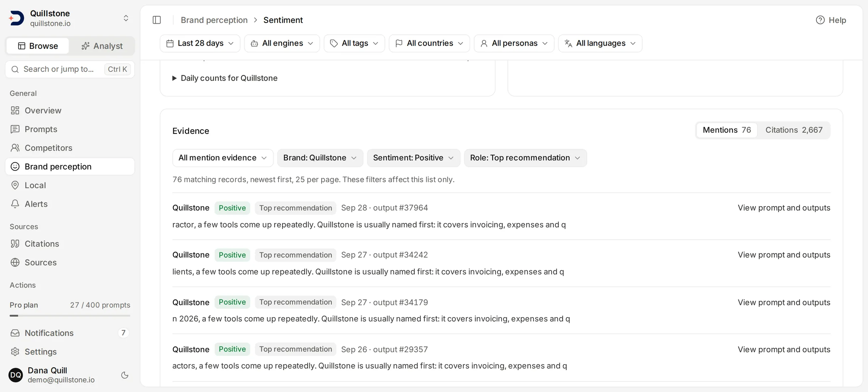Click the Pro plan usage progress bar
Screen dimensions: 868x392
coord(70,316)
